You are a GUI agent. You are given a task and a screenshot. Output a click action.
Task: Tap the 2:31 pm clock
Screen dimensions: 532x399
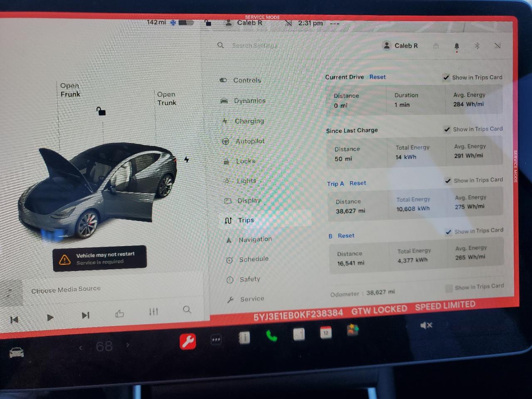310,23
